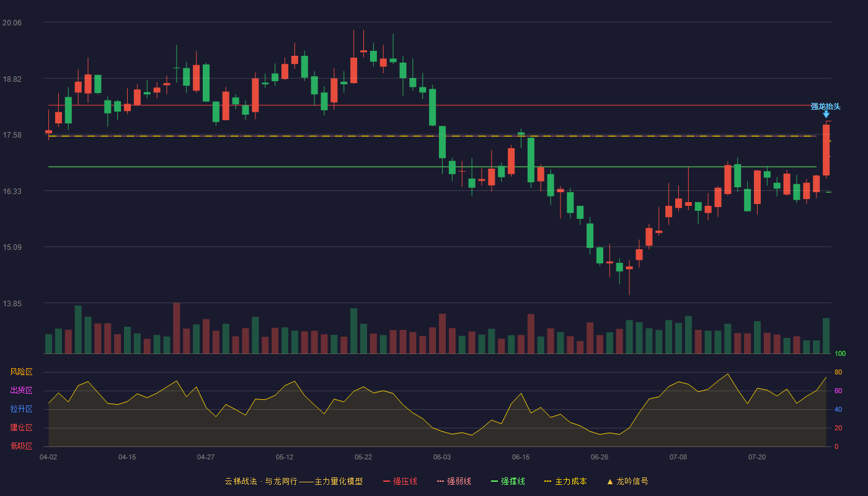Click the 04-15 date label

click(x=127, y=457)
